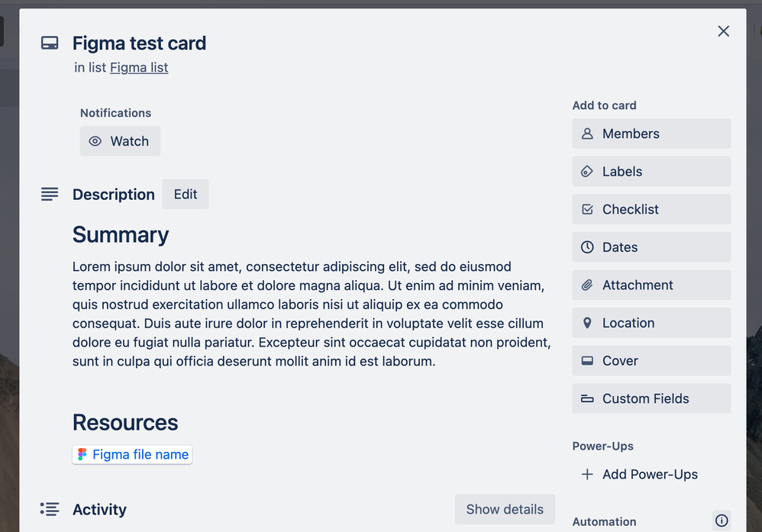Viewport: 762px width, 532px height.
Task: Open the Cover options
Action: click(x=651, y=361)
